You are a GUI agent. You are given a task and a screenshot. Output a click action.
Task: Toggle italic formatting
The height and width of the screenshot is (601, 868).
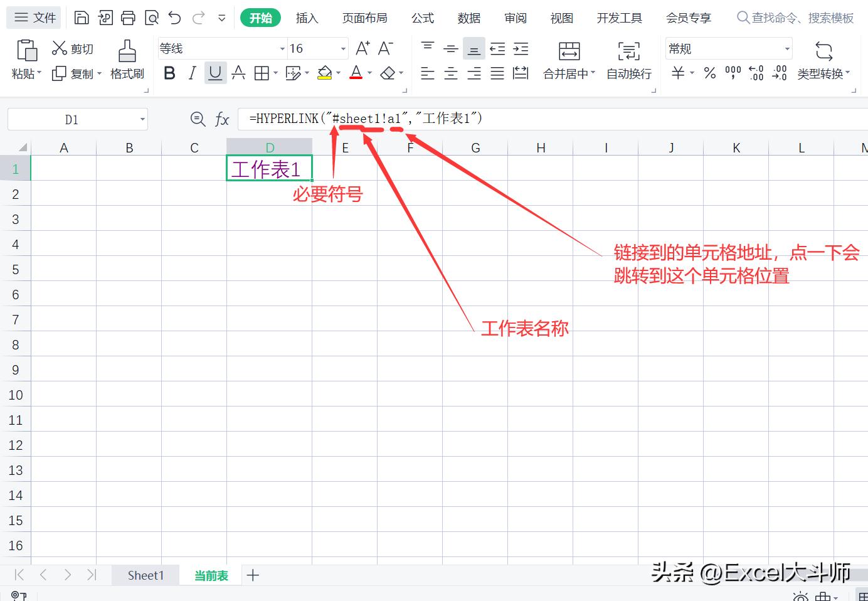192,73
